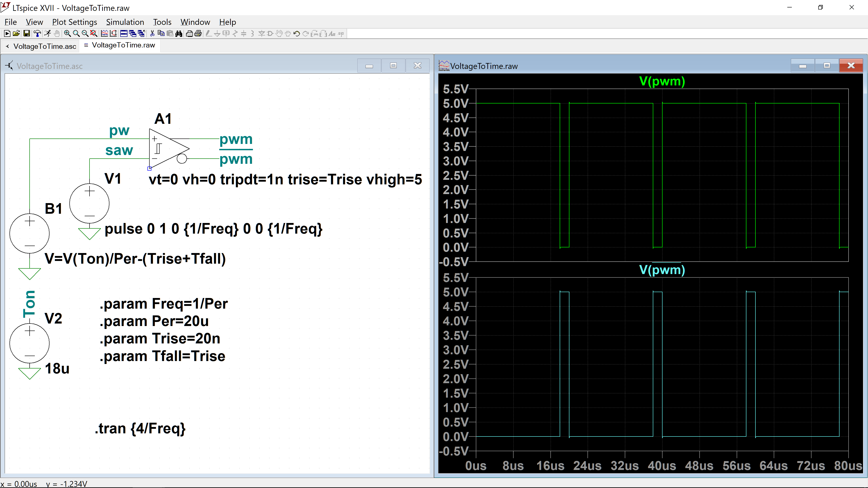Tile windows using the Tile icon

pos(124,33)
